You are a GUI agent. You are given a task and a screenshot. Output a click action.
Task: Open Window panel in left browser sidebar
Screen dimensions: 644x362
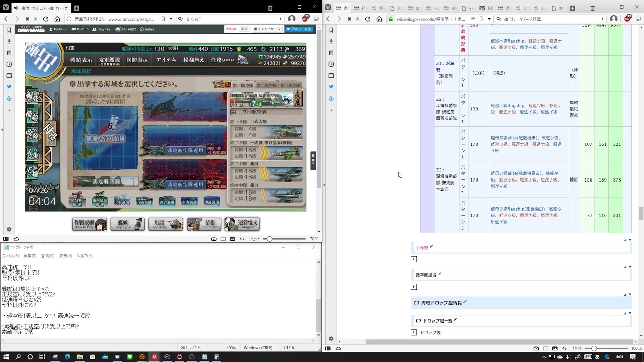[x=9, y=75]
